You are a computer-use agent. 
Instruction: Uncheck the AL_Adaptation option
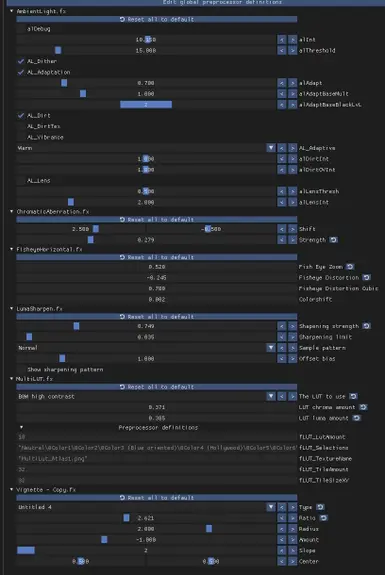click(x=21, y=72)
